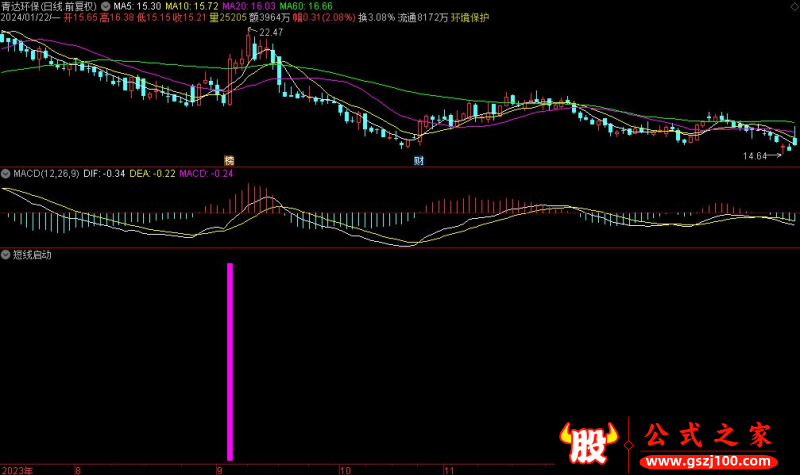The image size is (800, 475).
Task: Click the 榜 marker icon below candlesticks
Action: point(229,161)
